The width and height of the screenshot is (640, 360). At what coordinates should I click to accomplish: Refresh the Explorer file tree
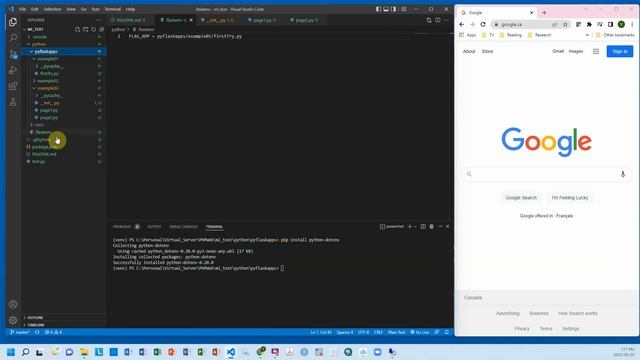[x=93, y=29]
